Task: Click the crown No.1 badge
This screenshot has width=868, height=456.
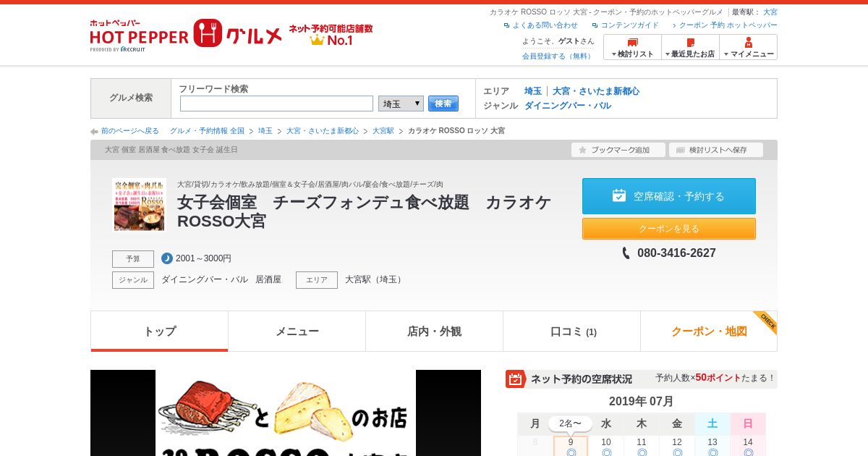Action: click(x=331, y=35)
